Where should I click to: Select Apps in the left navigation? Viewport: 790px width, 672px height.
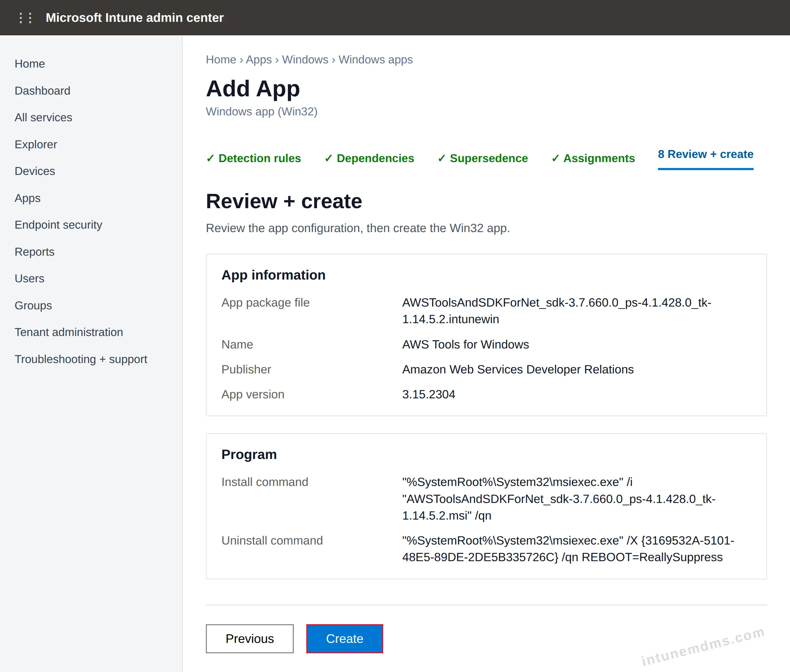(27, 198)
